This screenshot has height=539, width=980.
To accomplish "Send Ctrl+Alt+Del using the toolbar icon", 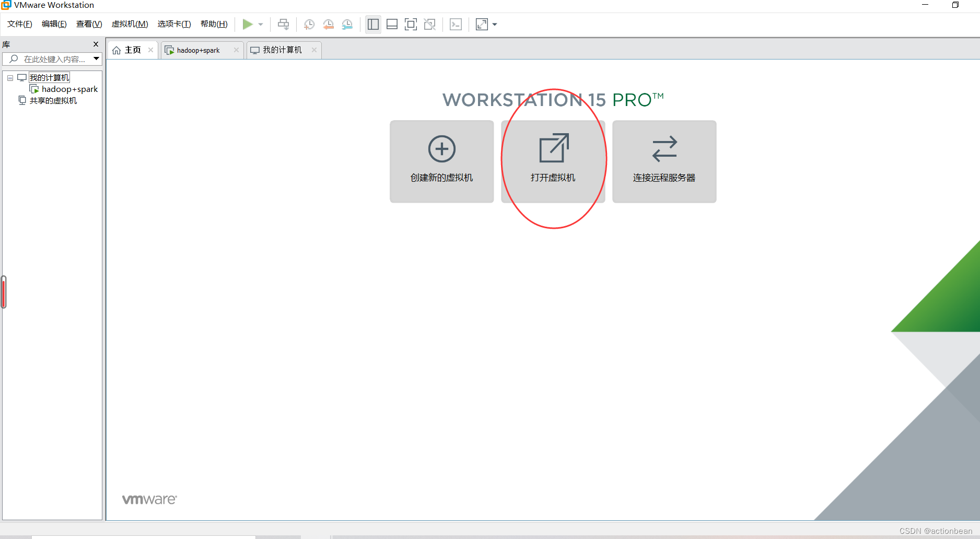I will tap(284, 24).
